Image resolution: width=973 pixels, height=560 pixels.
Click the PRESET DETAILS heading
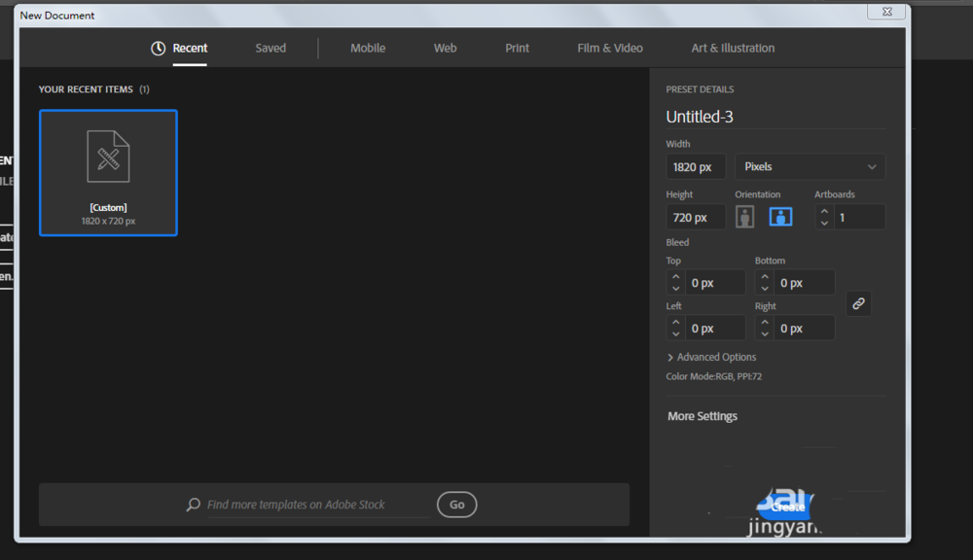click(700, 89)
